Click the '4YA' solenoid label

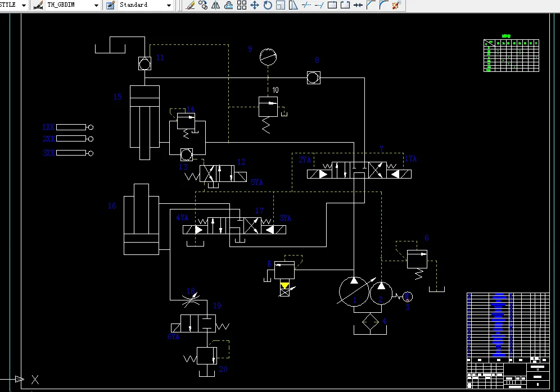[x=182, y=217]
